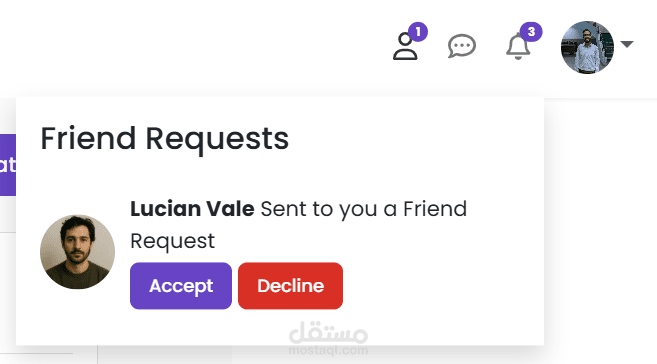The image size is (657, 364).
Task: Open the friend requests person icon
Action: 405,46
